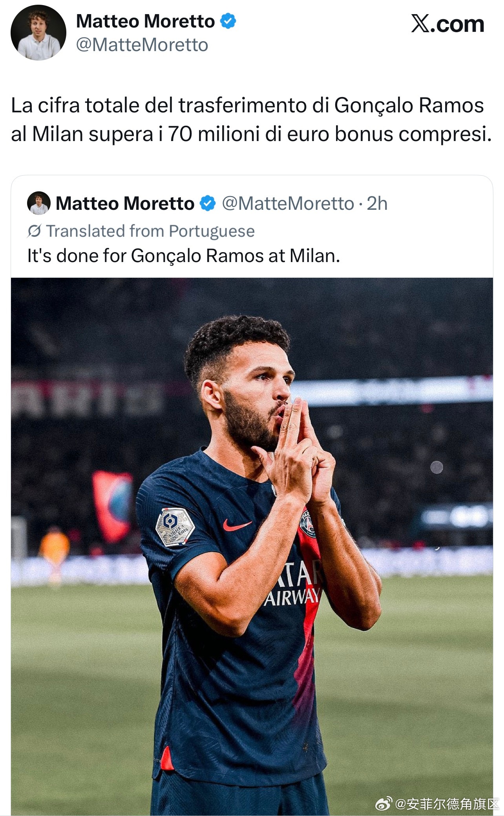
Task: Click the verified badge in the quoted tweet
Action: [x=208, y=204]
